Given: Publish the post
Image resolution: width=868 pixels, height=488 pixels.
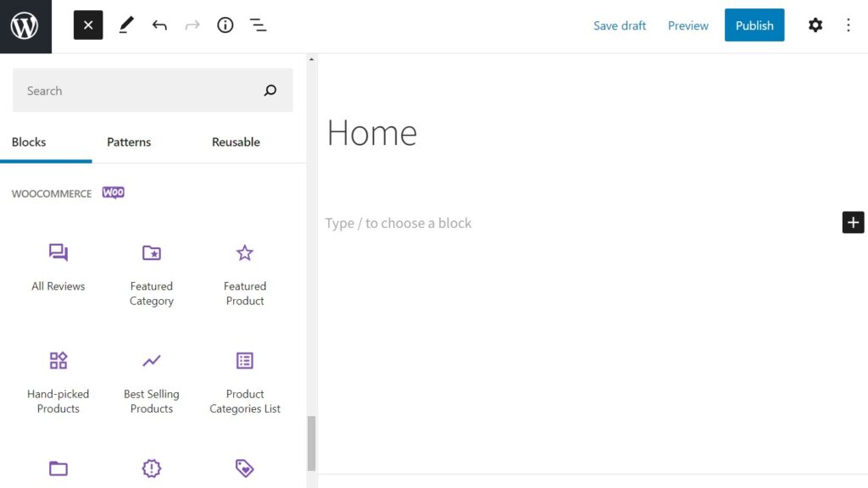Looking at the screenshot, I should click(754, 25).
